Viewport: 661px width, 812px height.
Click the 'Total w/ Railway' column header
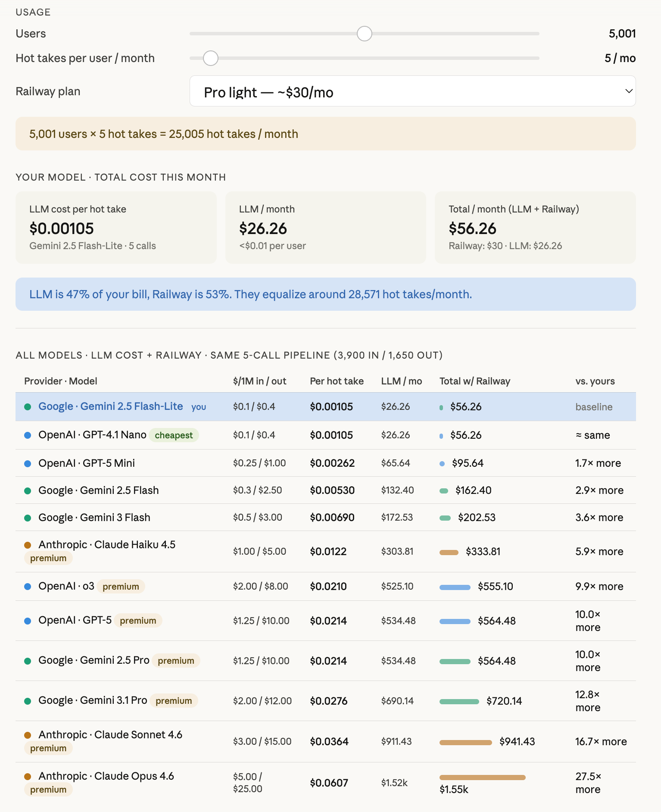point(475,381)
